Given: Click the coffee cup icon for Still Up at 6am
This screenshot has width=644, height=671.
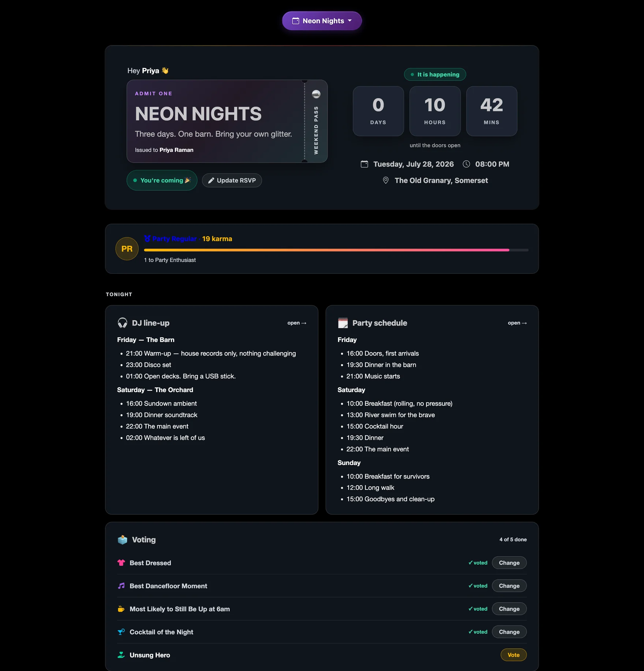Looking at the screenshot, I should [121, 609].
